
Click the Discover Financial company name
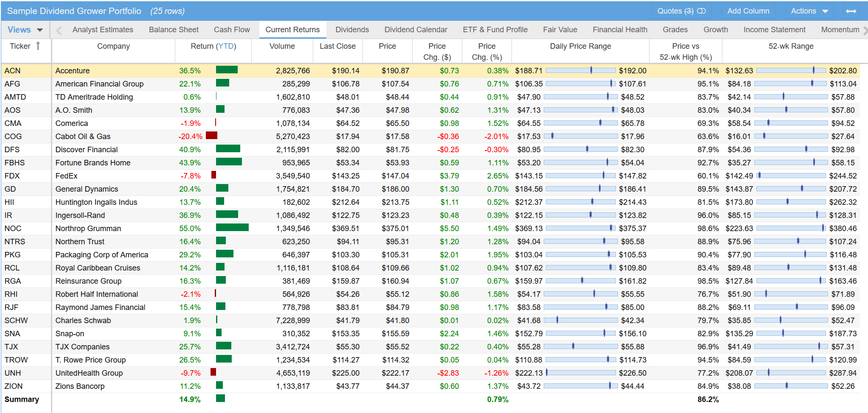[x=87, y=150]
